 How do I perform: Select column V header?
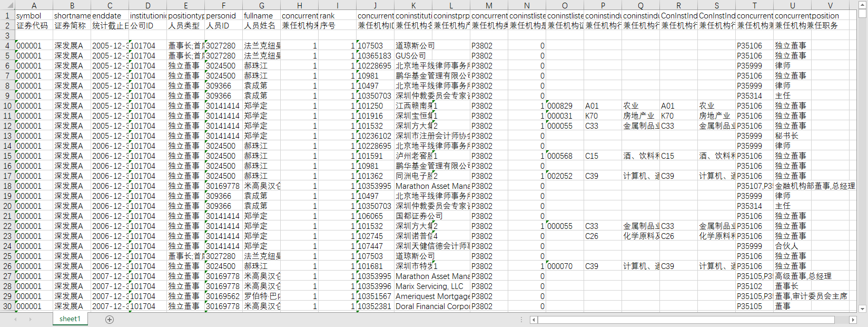point(831,5)
